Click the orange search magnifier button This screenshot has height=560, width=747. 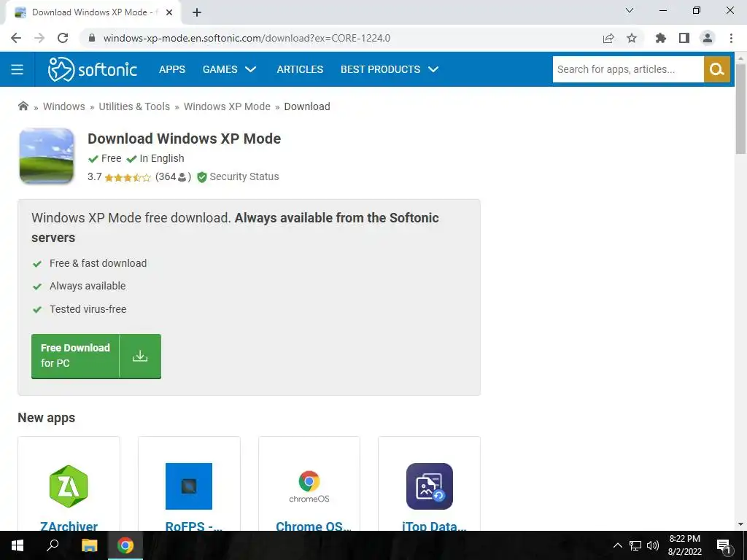716,69
